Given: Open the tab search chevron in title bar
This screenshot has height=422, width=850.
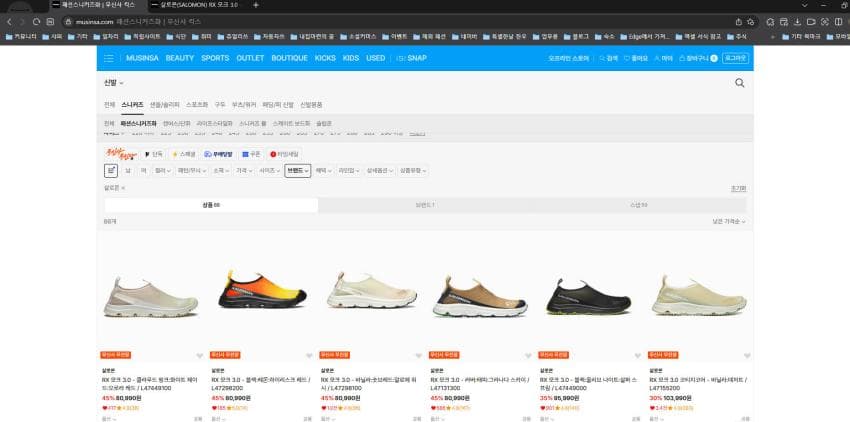Looking at the screenshot, I should click(x=804, y=5).
